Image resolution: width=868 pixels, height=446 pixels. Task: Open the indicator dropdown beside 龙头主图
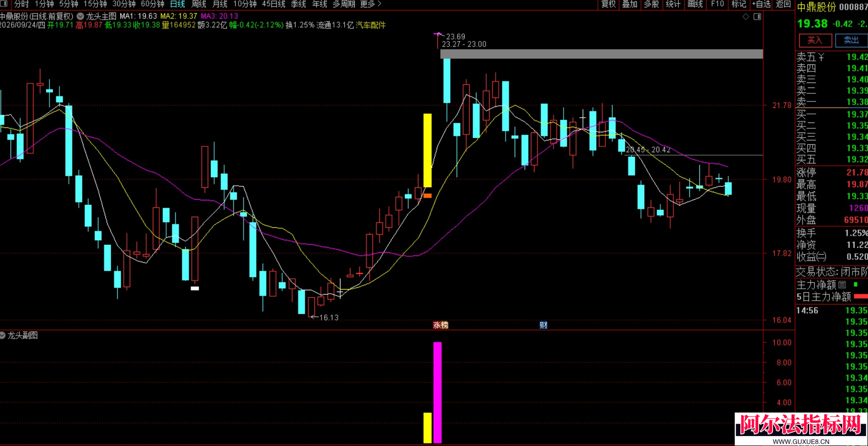pyautogui.click(x=80, y=16)
